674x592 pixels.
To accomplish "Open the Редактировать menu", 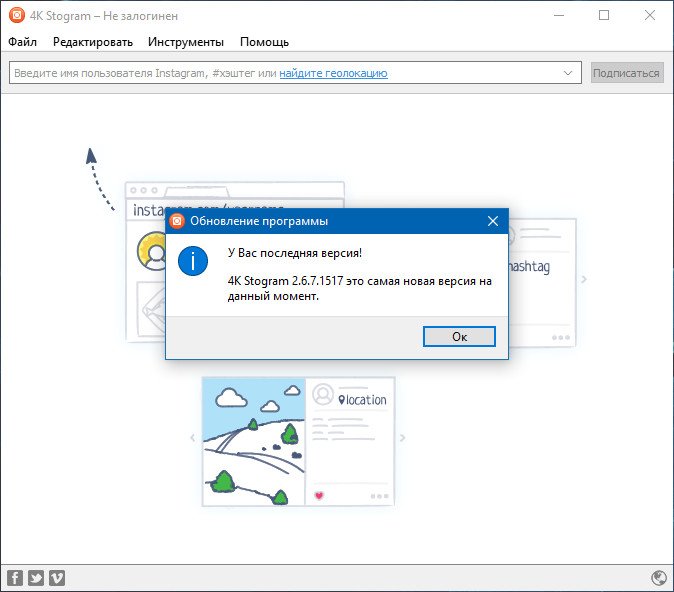I will [93, 42].
